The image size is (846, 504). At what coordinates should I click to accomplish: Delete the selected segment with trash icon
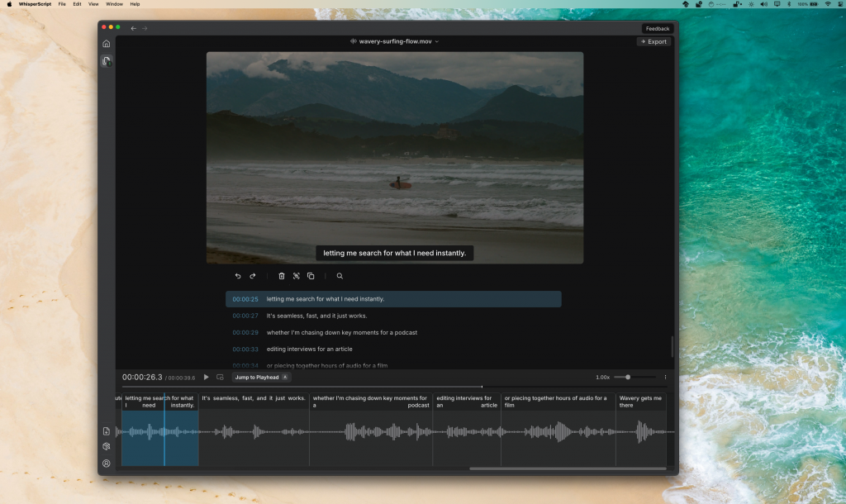pos(281,276)
